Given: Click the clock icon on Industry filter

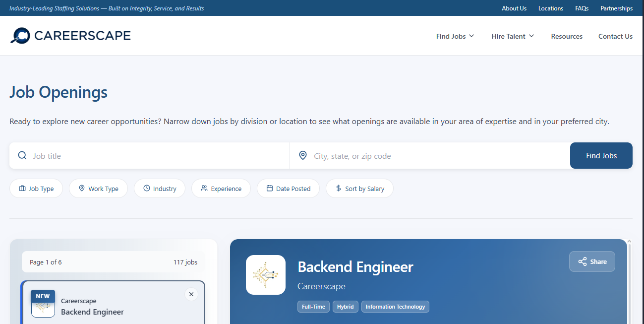Looking at the screenshot, I should tap(147, 188).
